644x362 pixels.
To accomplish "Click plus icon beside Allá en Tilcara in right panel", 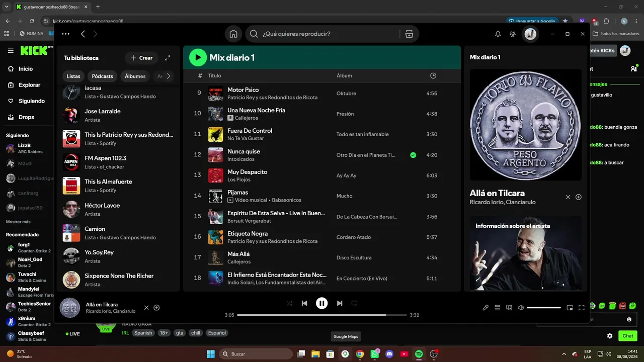I will coord(579,197).
